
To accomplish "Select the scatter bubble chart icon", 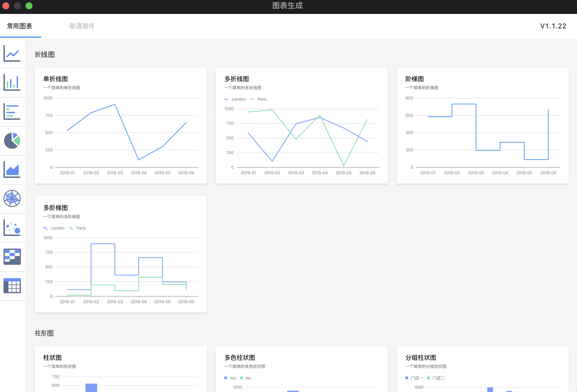I will point(12,228).
